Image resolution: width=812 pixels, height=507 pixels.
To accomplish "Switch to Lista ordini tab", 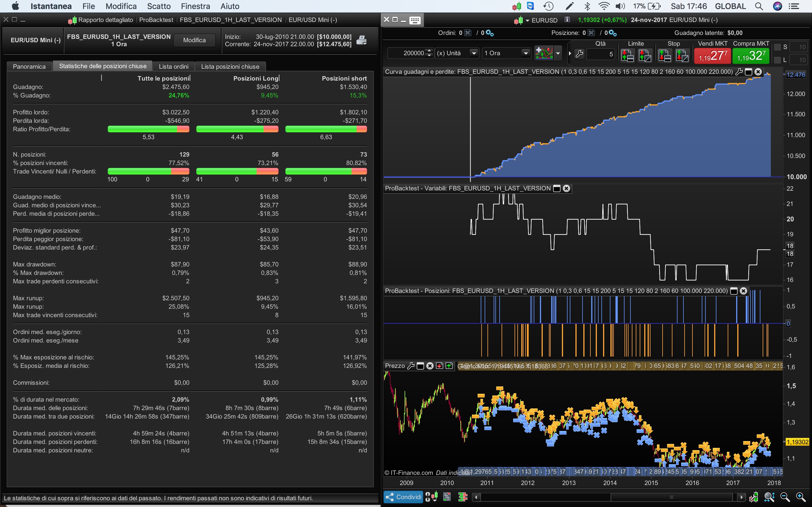I will point(173,66).
